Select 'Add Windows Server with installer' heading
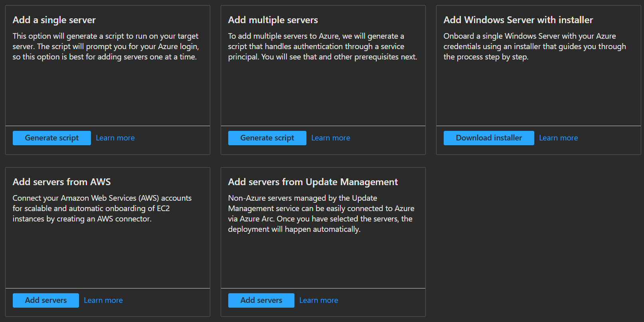Screen dimensions: 644x322 [x=518, y=20]
